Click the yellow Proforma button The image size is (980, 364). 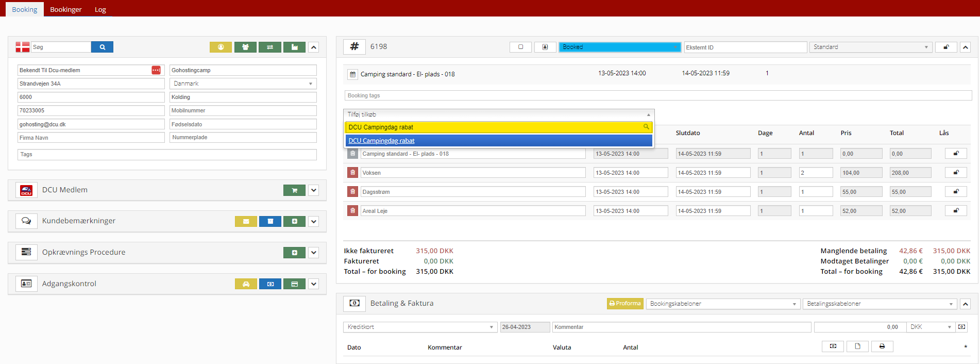[x=624, y=304]
